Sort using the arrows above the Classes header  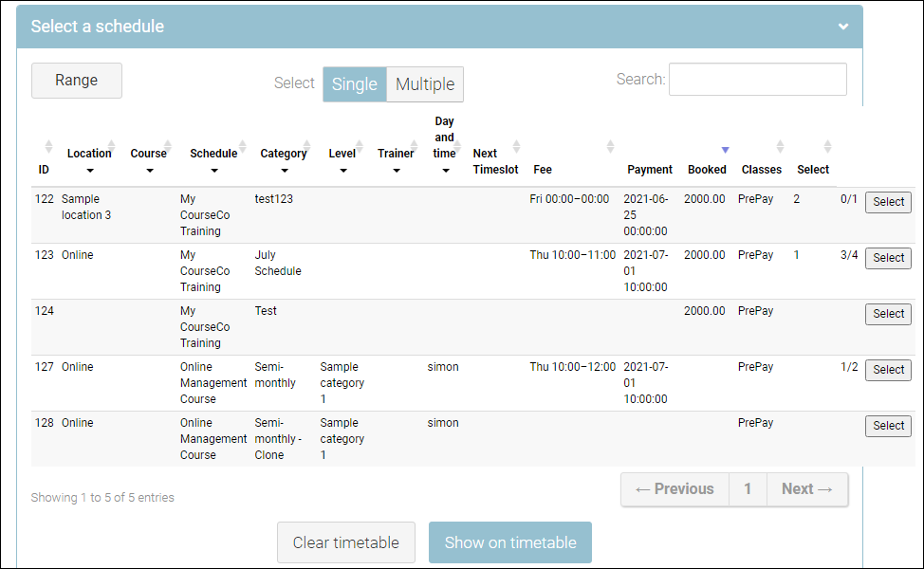pos(780,147)
